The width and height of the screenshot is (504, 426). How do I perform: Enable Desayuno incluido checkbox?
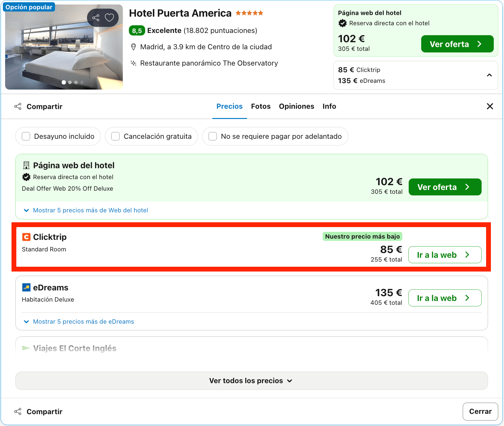click(x=26, y=136)
